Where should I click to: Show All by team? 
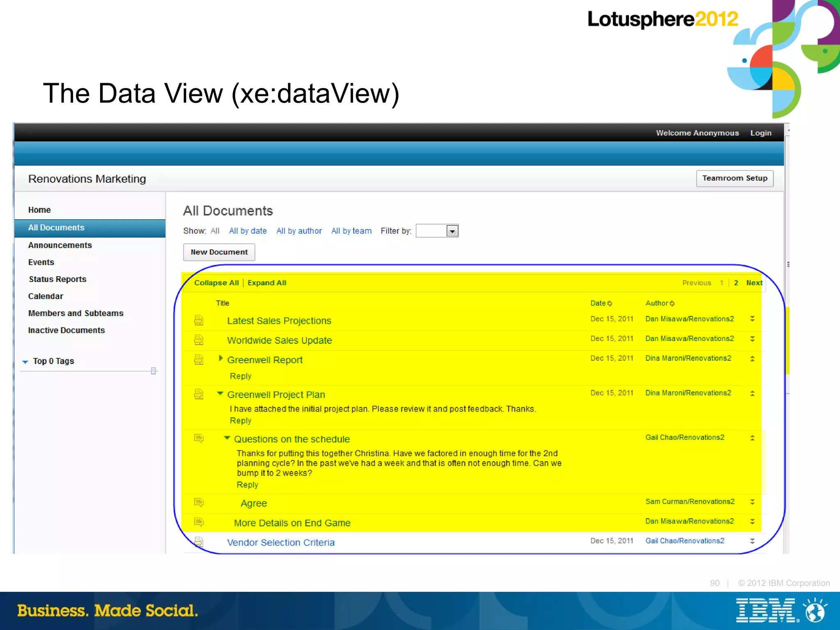352,231
